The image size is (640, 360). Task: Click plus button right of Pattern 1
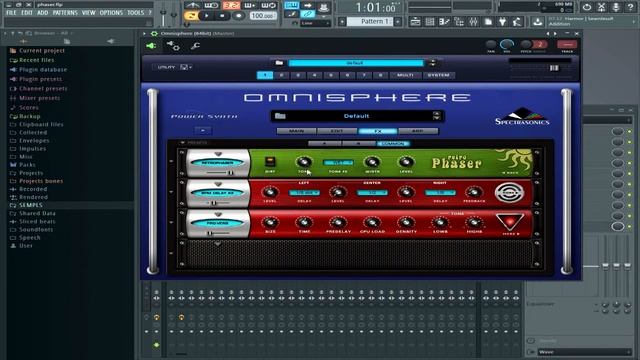398,21
